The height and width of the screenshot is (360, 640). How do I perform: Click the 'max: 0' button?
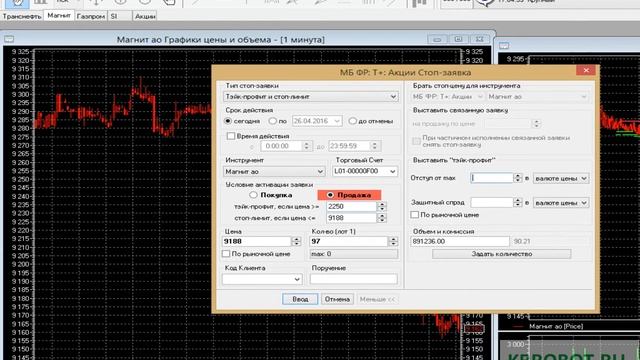(353, 254)
